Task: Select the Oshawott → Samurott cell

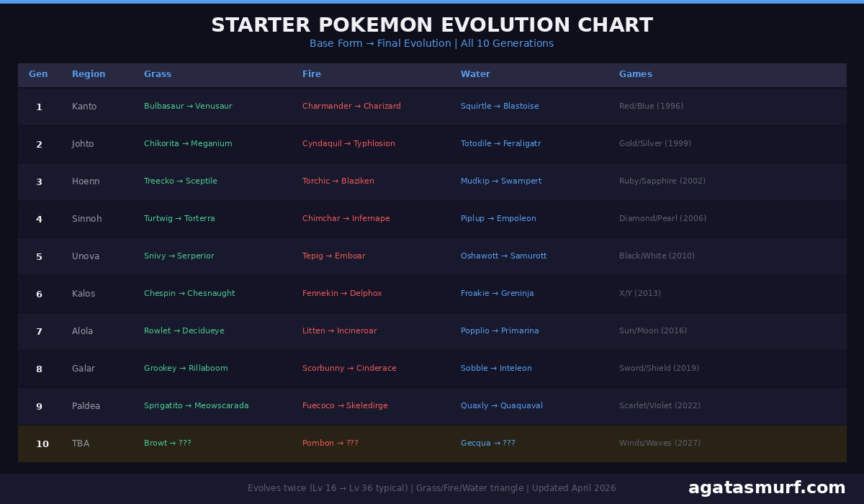Action: (x=503, y=256)
